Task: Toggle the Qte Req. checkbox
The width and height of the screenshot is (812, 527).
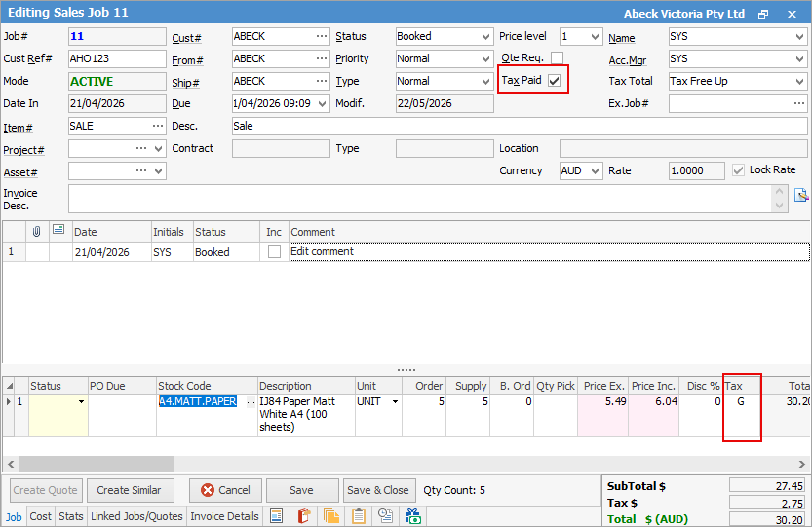Action: pos(558,57)
